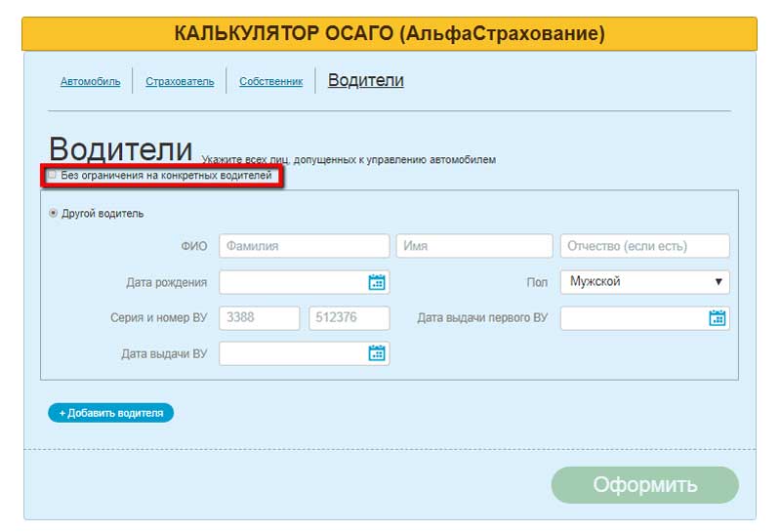Click the Оформить button
The width and height of the screenshot is (781, 532).
coord(645,485)
